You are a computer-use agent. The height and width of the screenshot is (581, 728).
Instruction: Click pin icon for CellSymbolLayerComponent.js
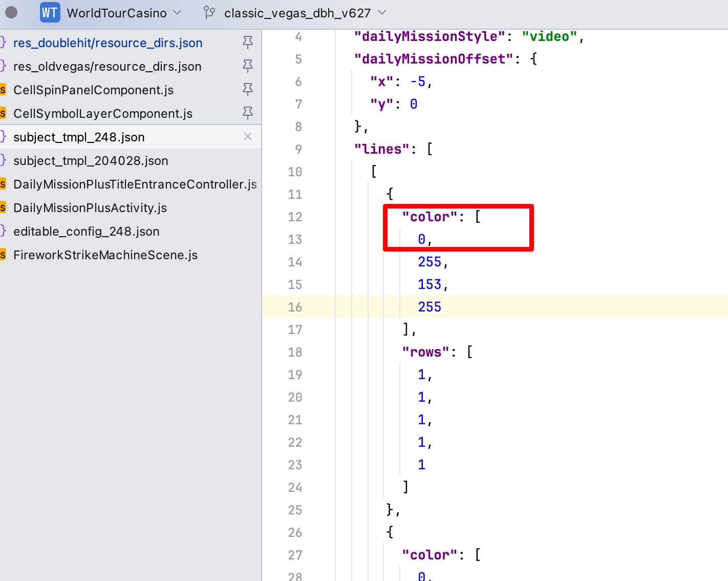click(x=248, y=113)
